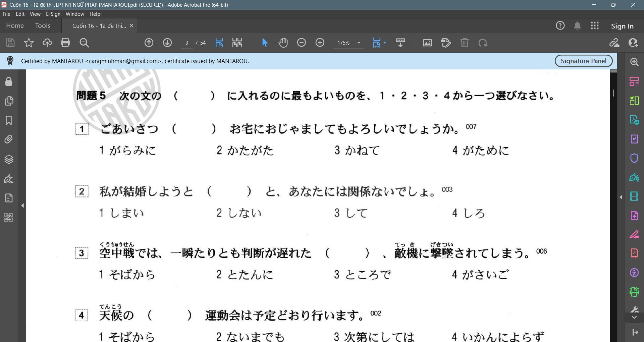The width and height of the screenshot is (644, 342).
Task: Upload file to cloud icon
Action: 47,43
